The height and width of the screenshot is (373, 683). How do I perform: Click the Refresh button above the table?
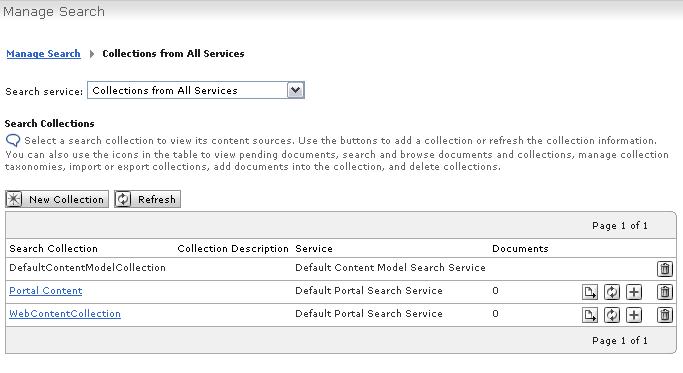point(147,199)
